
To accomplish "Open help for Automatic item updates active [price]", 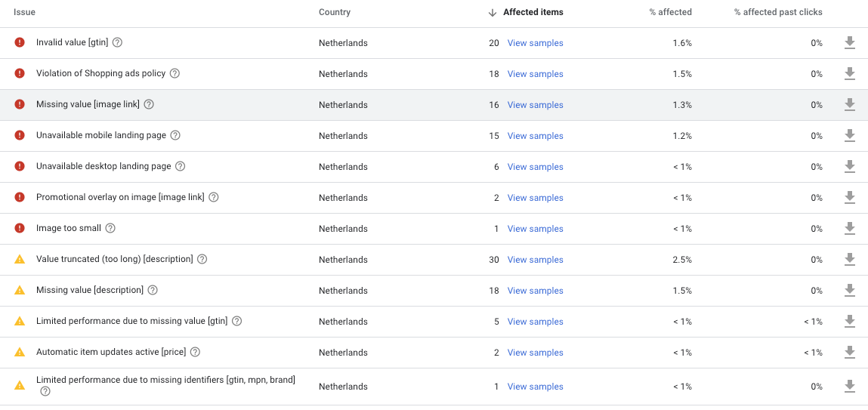I will pos(195,352).
